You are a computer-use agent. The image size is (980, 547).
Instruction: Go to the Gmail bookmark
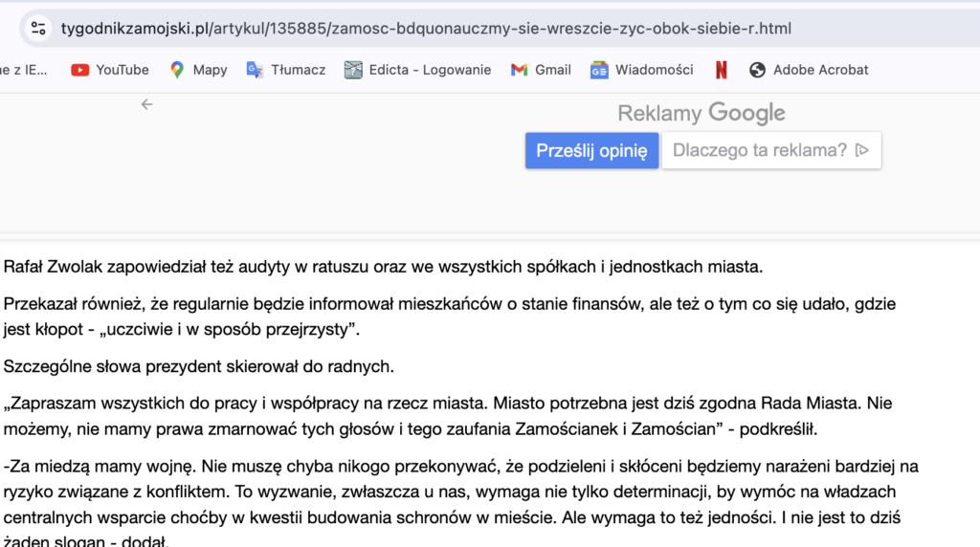tap(541, 70)
